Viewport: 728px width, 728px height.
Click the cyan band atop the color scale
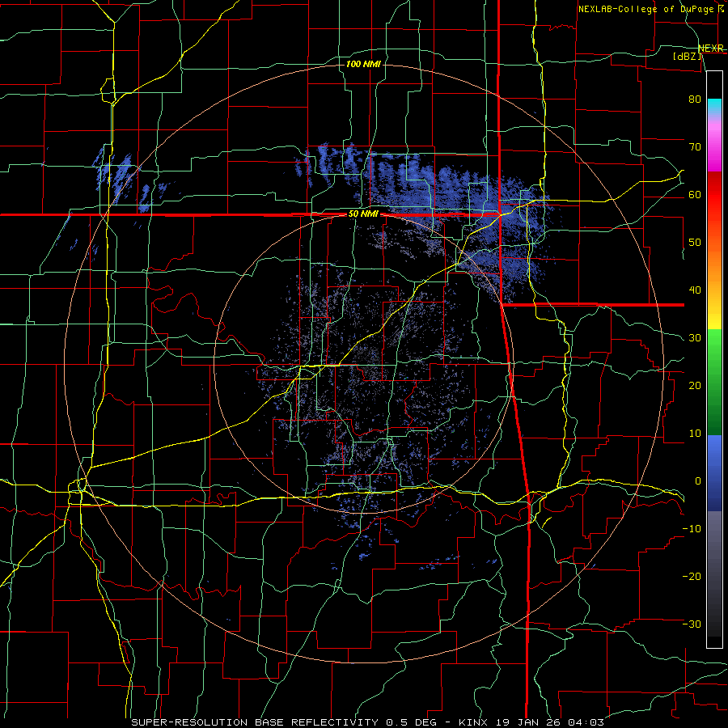[x=714, y=108]
